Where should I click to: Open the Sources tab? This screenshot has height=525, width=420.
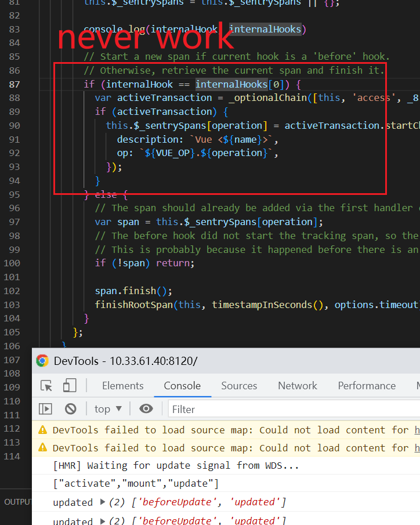click(238, 386)
